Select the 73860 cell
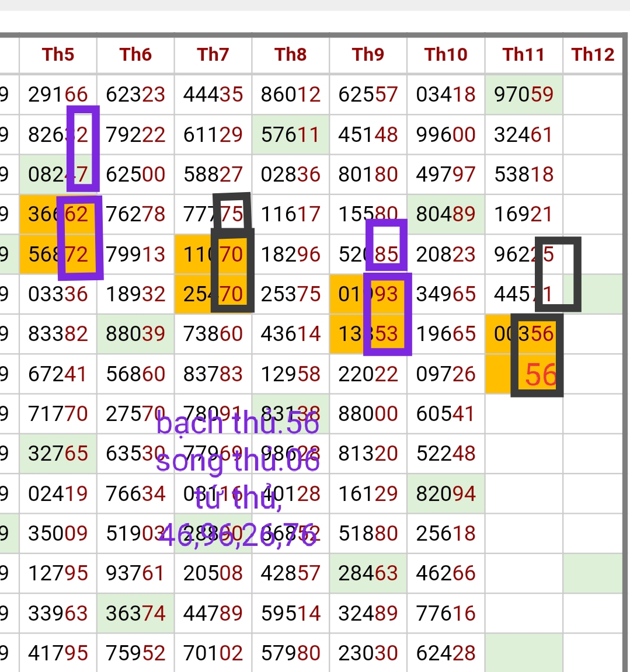Image resolution: width=630 pixels, height=672 pixels. [213, 334]
